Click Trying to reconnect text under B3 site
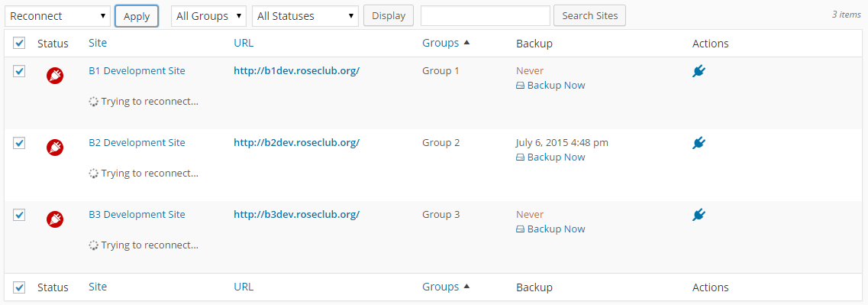 [150, 245]
